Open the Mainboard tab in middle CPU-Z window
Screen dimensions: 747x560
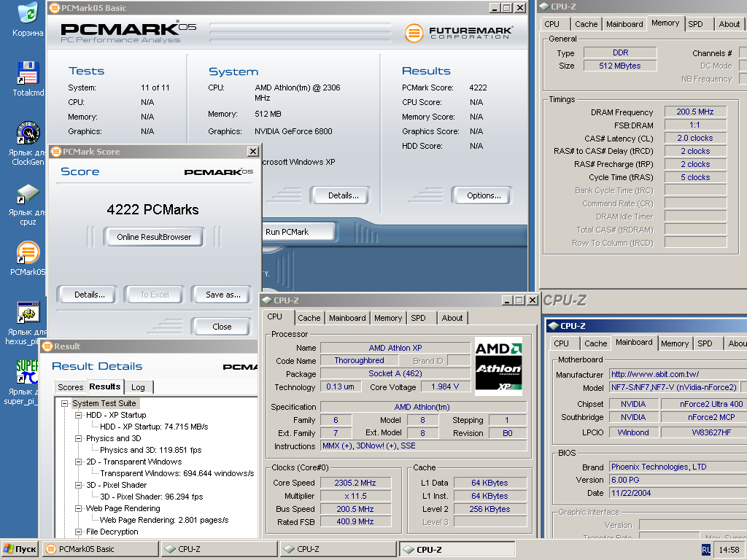coord(347,318)
